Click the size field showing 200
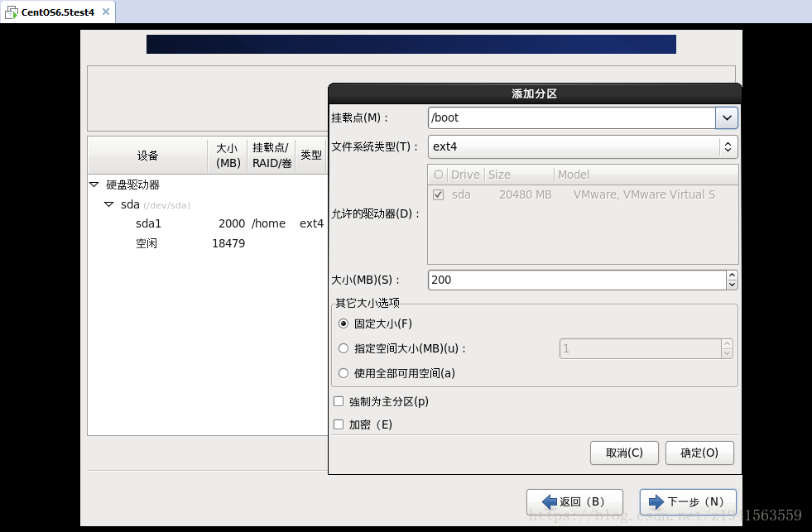The height and width of the screenshot is (532, 812). (x=577, y=280)
